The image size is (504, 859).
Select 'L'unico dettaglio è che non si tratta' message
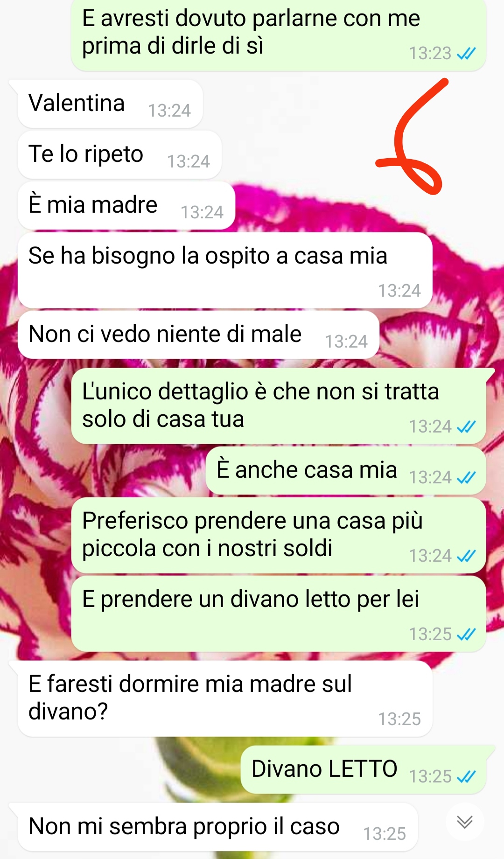(279, 406)
